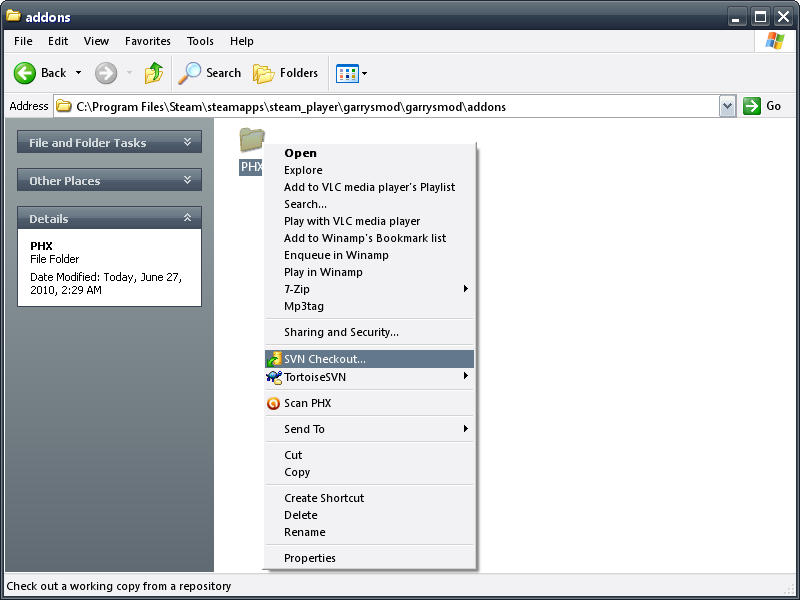Image resolution: width=800 pixels, height=600 pixels.
Task: Click the Date Modified text in Details
Action: [106, 284]
